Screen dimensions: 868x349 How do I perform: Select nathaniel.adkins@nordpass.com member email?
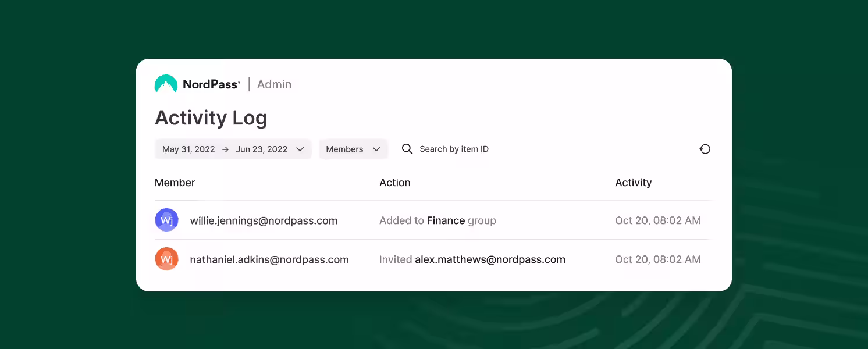269,259
